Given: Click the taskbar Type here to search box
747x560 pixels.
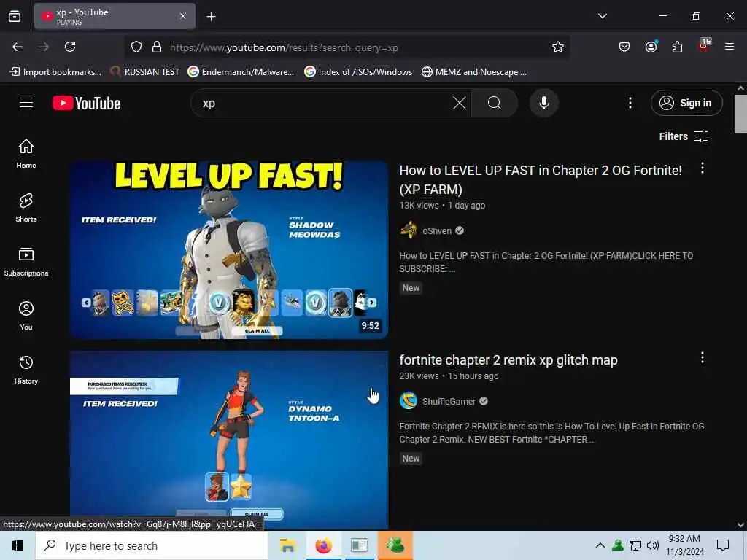Looking at the screenshot, I should pyautogui.click(x=152, y=545).
